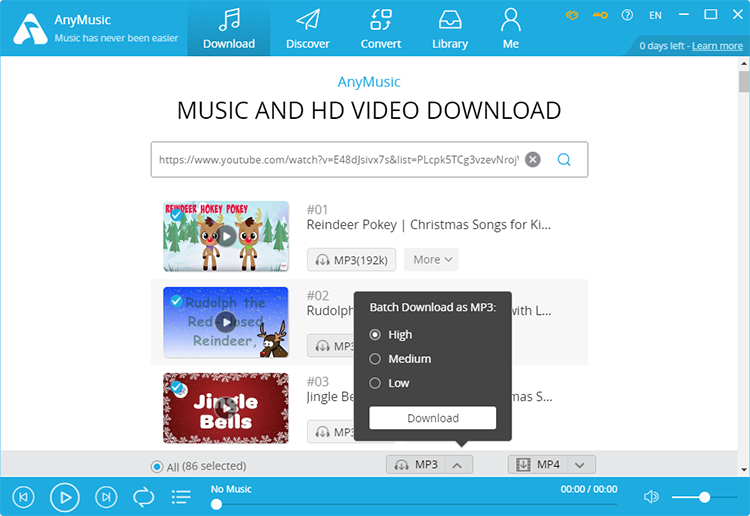Uncheck the Reindeer Pokey video checkbox
Screen dimensions: 750x516
pyautogui.click(x=176, y=215)
